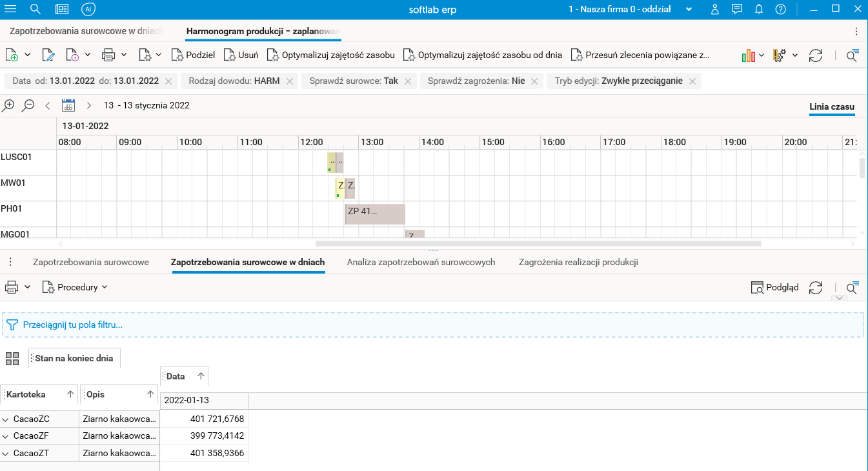Show notifications bell
The width and height of the screenshot is (868, 471).
pos(759,9)
